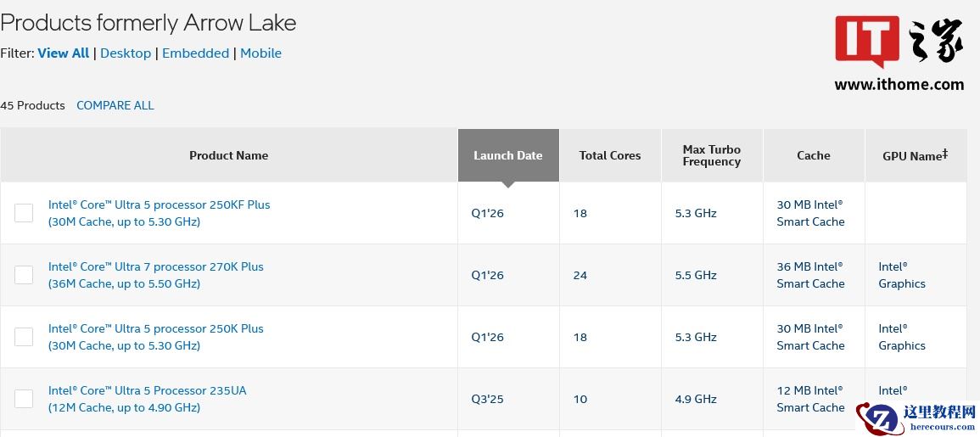Filter products by Desktop
Viewport: 980px width, 437px height.
point(126,53)
